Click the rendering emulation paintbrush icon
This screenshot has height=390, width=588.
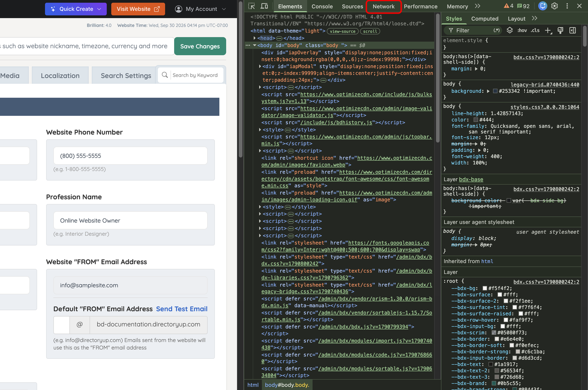click(x=560, y=30)
